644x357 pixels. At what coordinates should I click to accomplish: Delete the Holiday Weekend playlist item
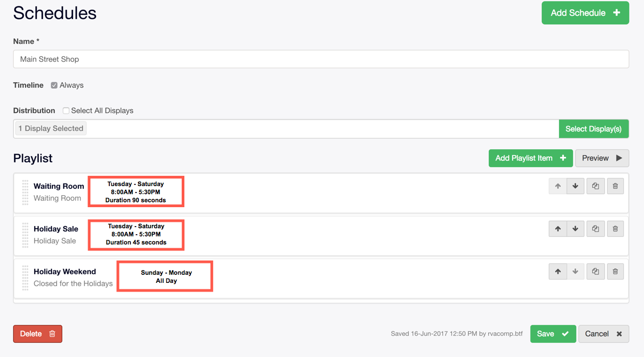pyautogui.click(x=615, y=272)
